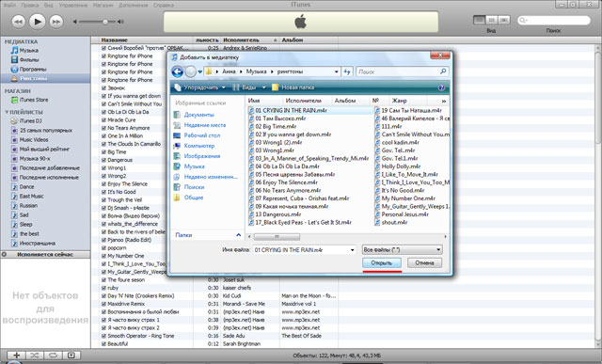602x364 pixels.
Task: Open recent pages dropdown near back button
Action: pyautogui.click(x=199, y=71)
